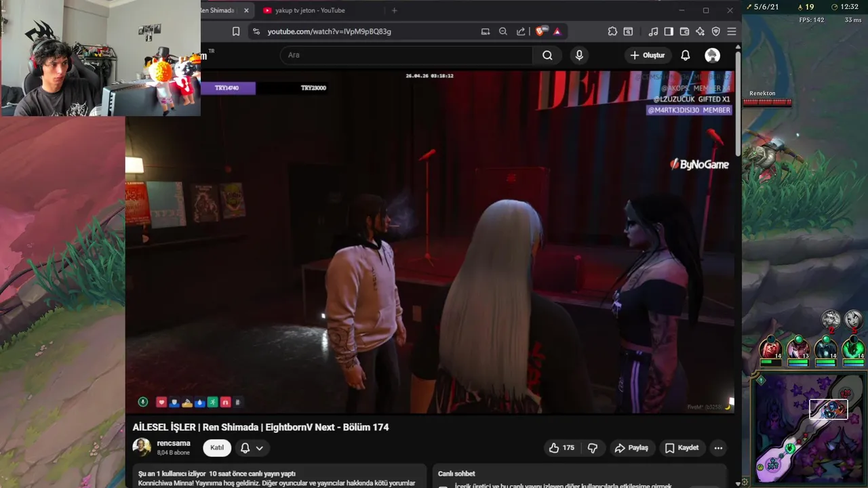Click the Renekton red health bar
Screen dimensions: 868x488
[767, 103]
